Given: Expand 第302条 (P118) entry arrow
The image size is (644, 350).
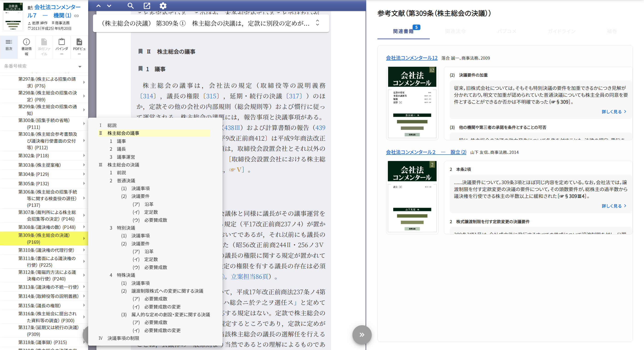Looking at the screenshot, I should pyautogui.click(x=84, y=156).
